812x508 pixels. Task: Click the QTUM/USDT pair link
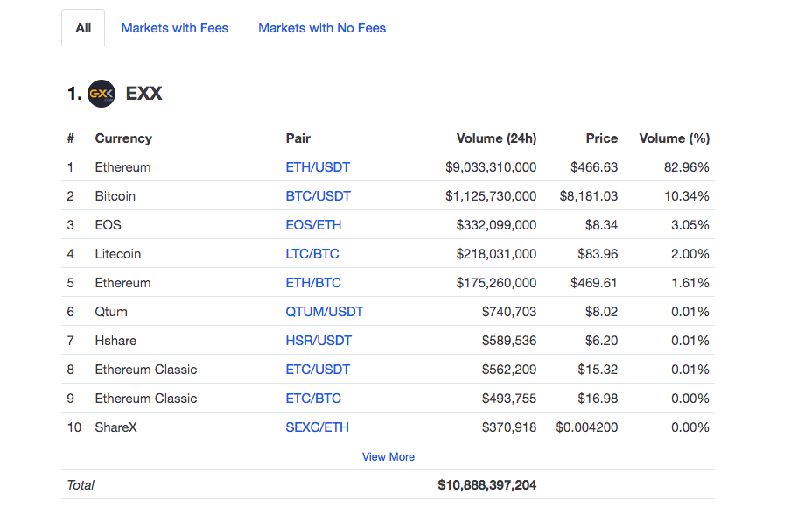[325, 312]
